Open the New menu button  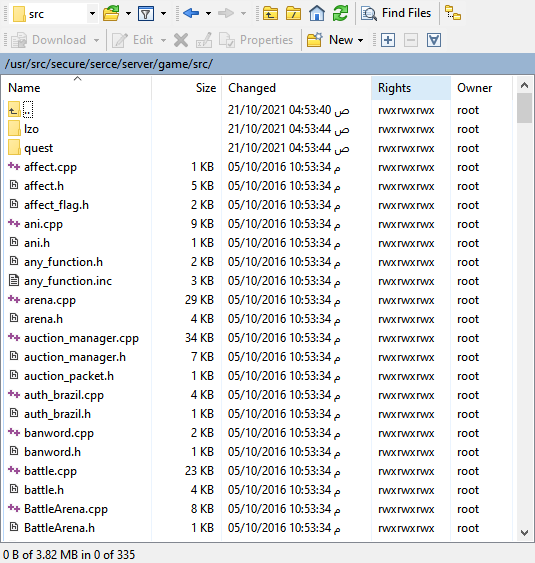point(335,40)
